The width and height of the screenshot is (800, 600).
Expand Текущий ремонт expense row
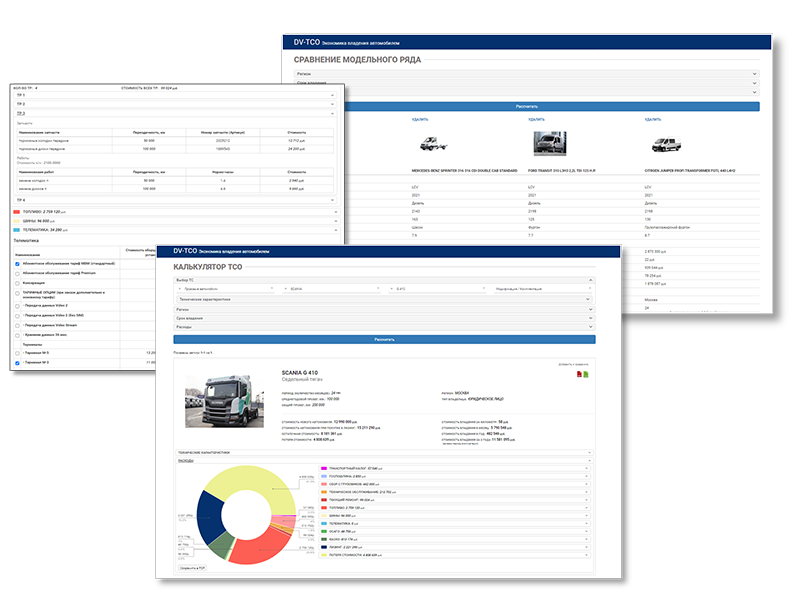tap(455, 500)
